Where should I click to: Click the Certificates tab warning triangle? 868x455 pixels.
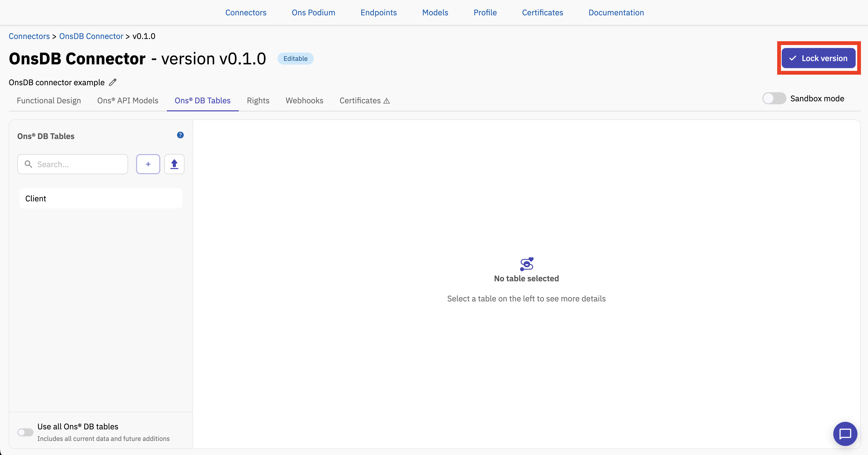(387, 101)
